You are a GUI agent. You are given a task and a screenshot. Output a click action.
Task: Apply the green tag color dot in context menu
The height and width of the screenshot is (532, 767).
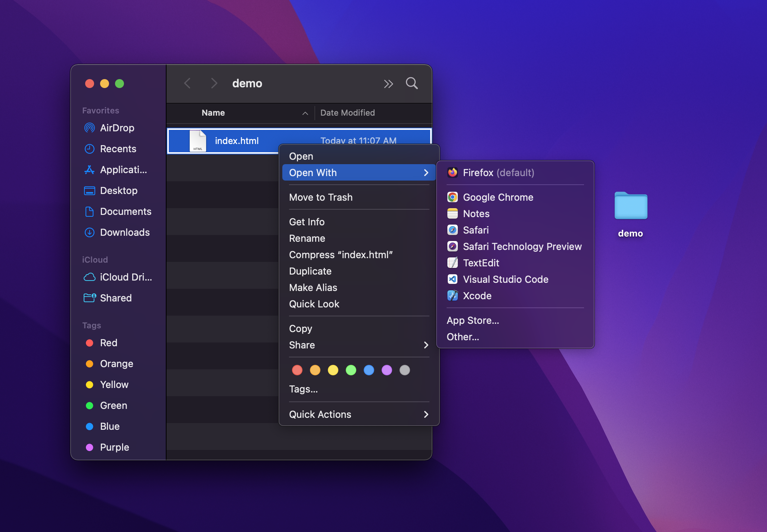351,370
